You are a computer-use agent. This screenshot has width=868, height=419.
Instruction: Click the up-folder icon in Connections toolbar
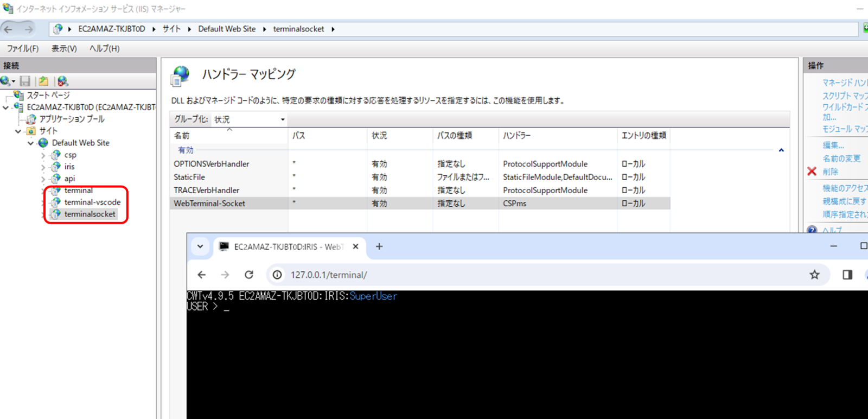(x=43, y=81)
